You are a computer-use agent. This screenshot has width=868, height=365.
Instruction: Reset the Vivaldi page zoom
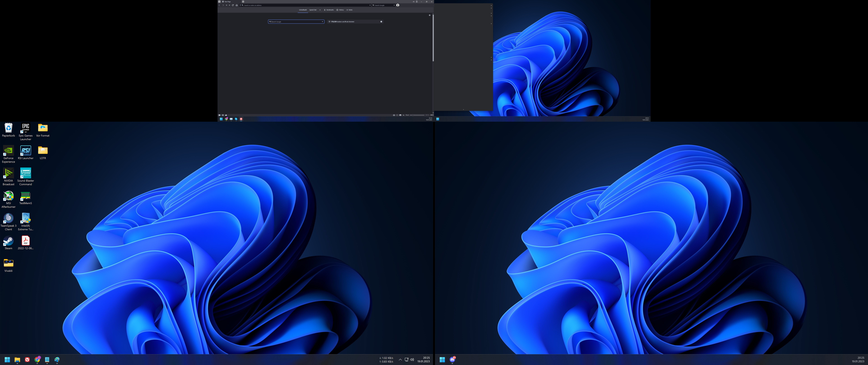click(x=407, y=115)
